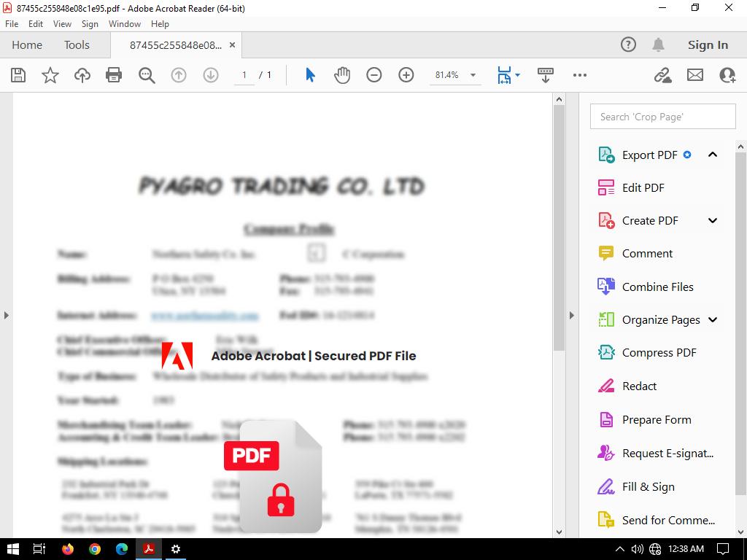Screen dimensions: 747x560
Task: Share file via email envelope icon
Action: [x=695, y=75]
